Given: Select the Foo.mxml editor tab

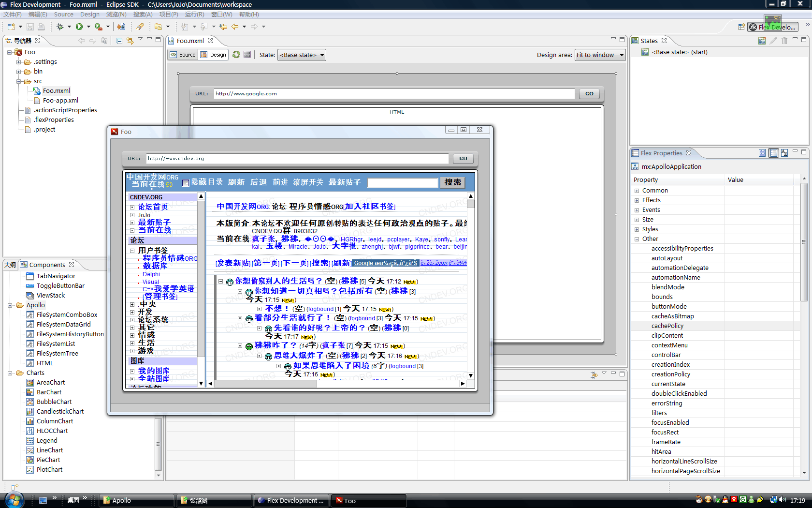Looking at the screenshot, I should [190, 41].
